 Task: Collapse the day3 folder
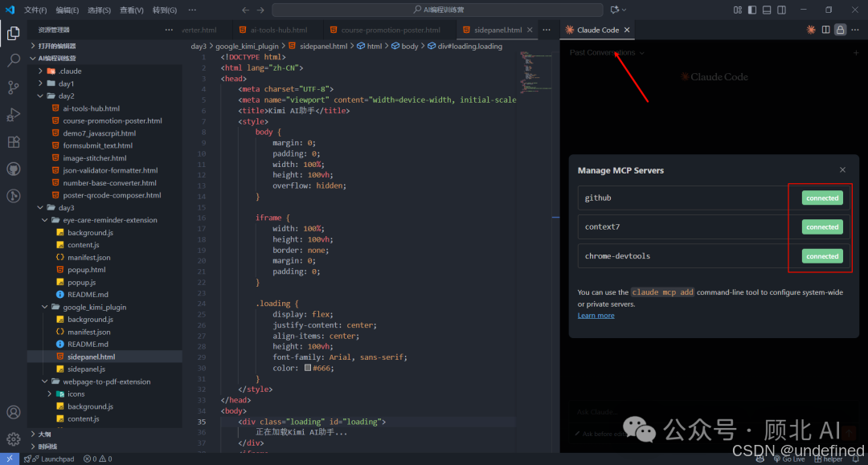tap(104, 207)
